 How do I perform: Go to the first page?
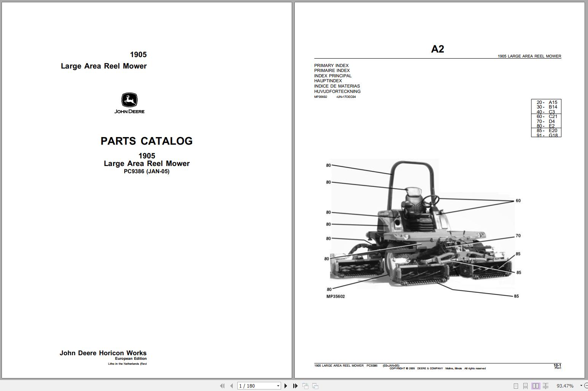tap(222, 386)
